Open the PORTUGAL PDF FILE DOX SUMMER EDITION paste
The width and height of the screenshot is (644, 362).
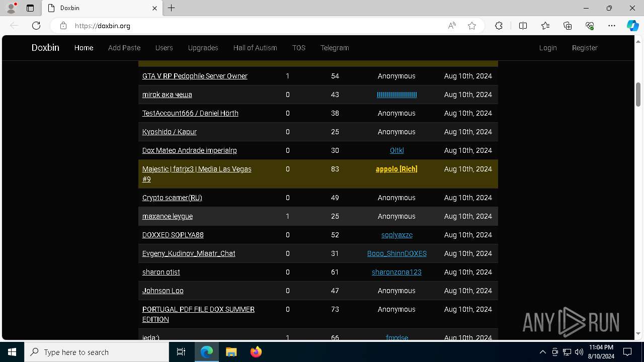tap(198, 314)
